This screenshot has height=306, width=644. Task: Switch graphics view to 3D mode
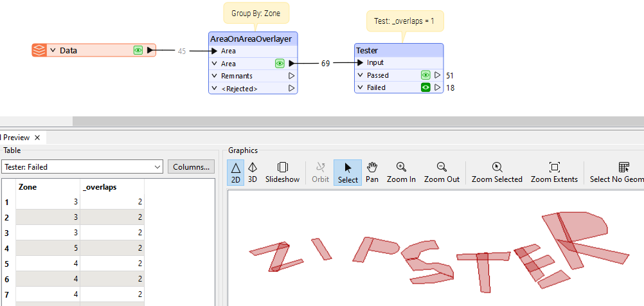pyautogui.click(x=253, y=172)
